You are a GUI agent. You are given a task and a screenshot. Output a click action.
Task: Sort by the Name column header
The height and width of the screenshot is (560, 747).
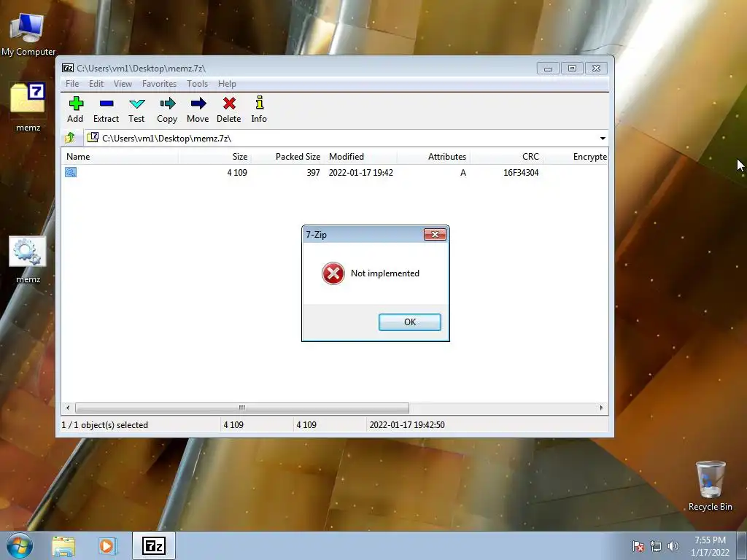pos(120,157)
